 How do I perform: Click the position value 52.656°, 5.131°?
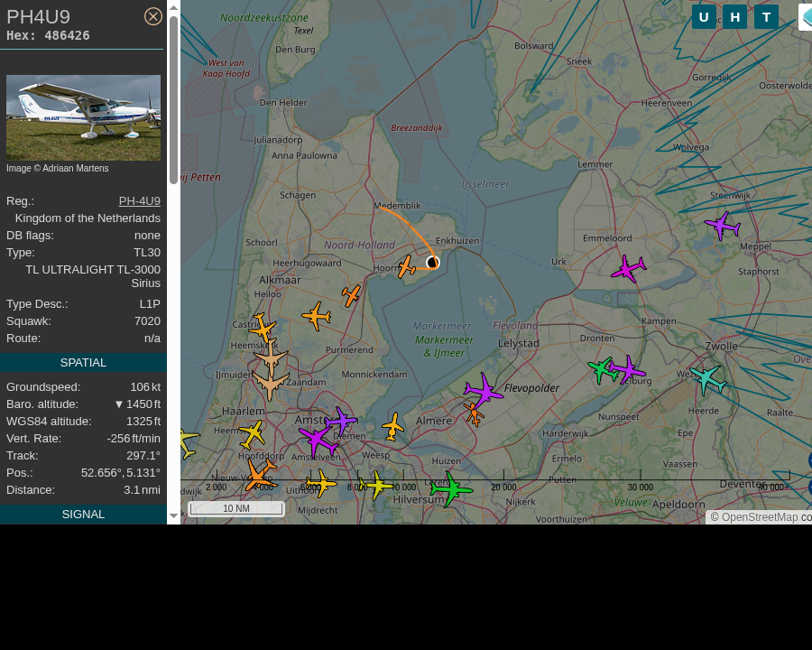[121, 473]
